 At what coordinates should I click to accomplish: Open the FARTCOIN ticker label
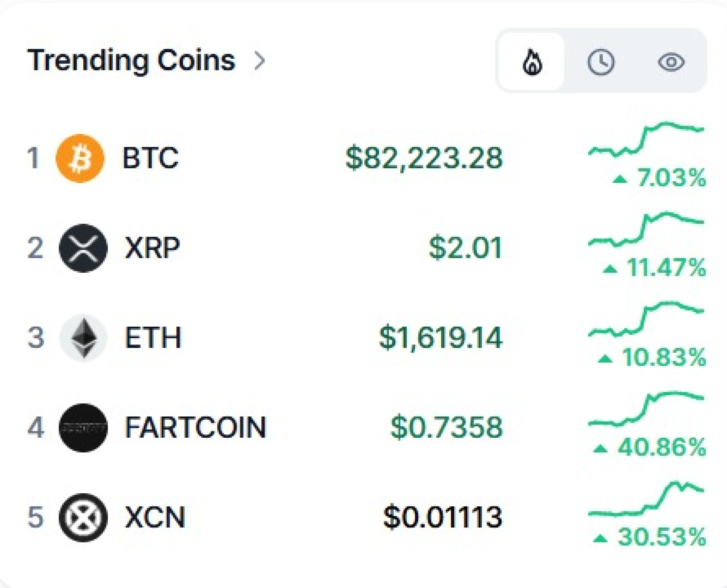(x=196, y=428)
